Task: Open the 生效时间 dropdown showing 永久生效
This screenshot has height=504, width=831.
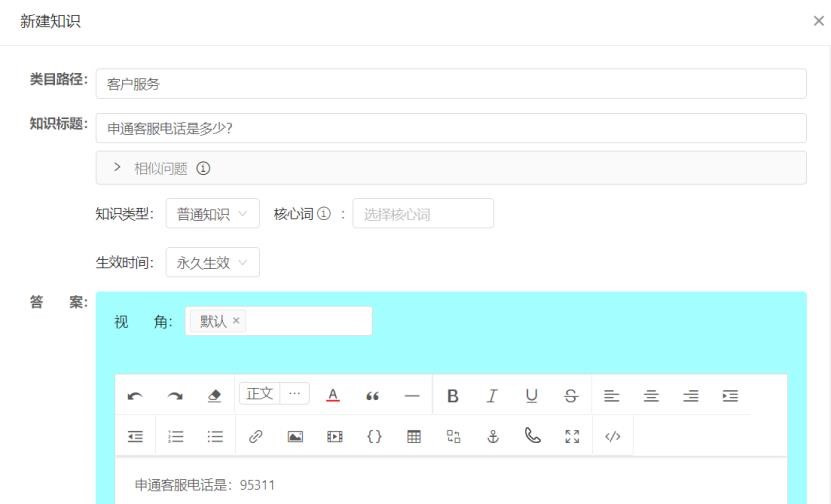Action: coord(213,262)
